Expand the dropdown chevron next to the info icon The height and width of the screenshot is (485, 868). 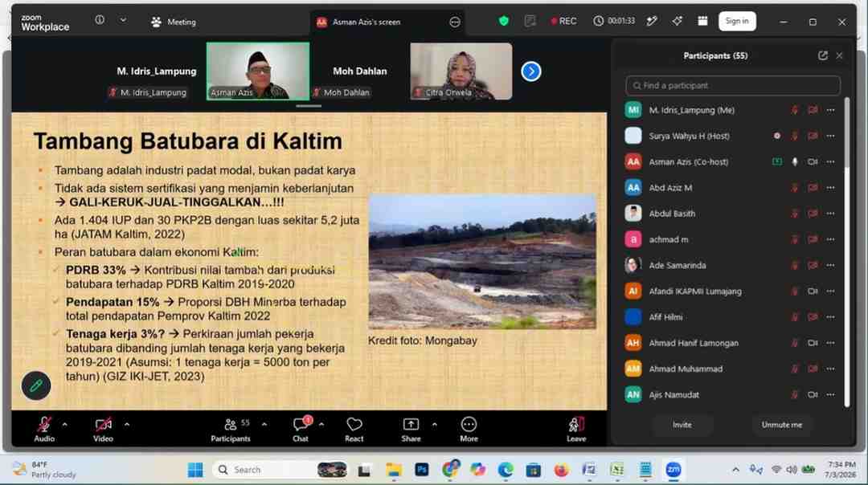coord(123,20)
